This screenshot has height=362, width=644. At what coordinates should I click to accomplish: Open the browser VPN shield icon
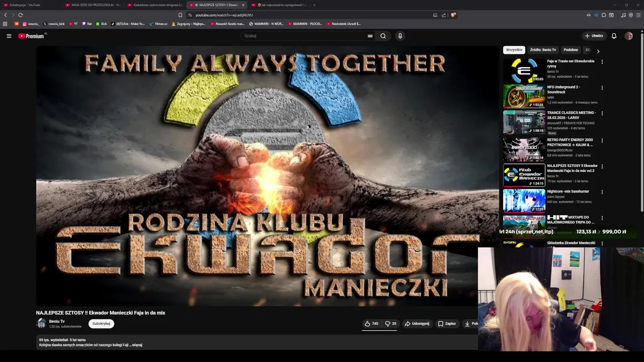pyautogui.click(x=631, y=15)
